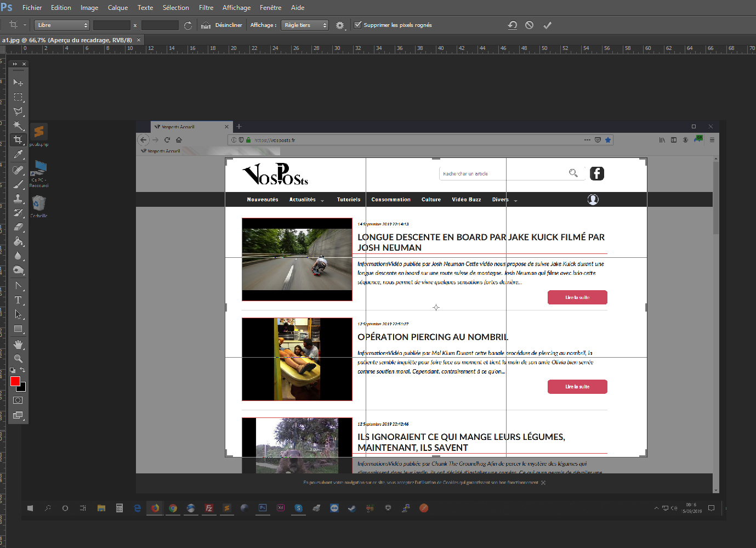Click the right-middle crop handle
This screenshot has height=548, width=756.
(x=646, y=308)
